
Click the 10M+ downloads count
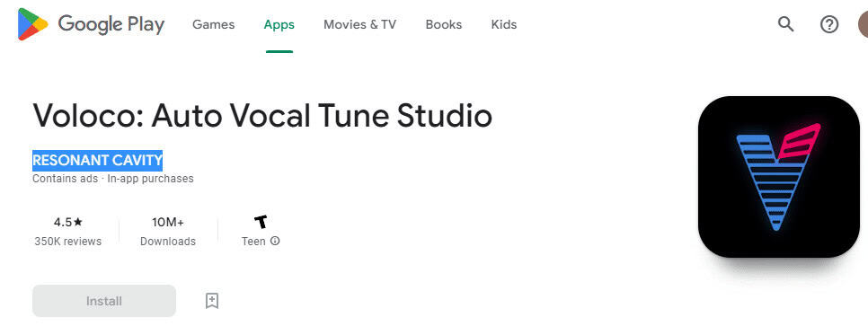(x=168, y=222)
